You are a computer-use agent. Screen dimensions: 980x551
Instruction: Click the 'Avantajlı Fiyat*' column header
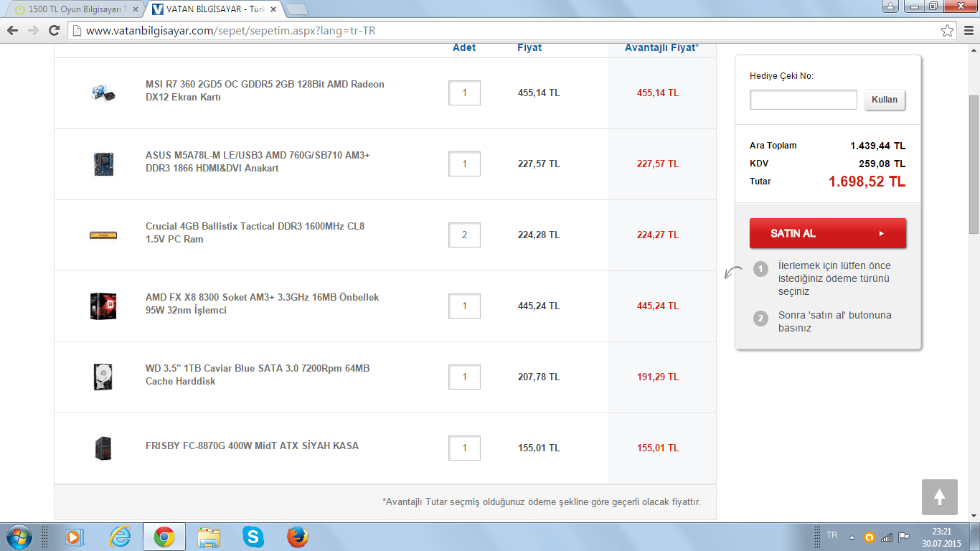[x=661, y=47]
